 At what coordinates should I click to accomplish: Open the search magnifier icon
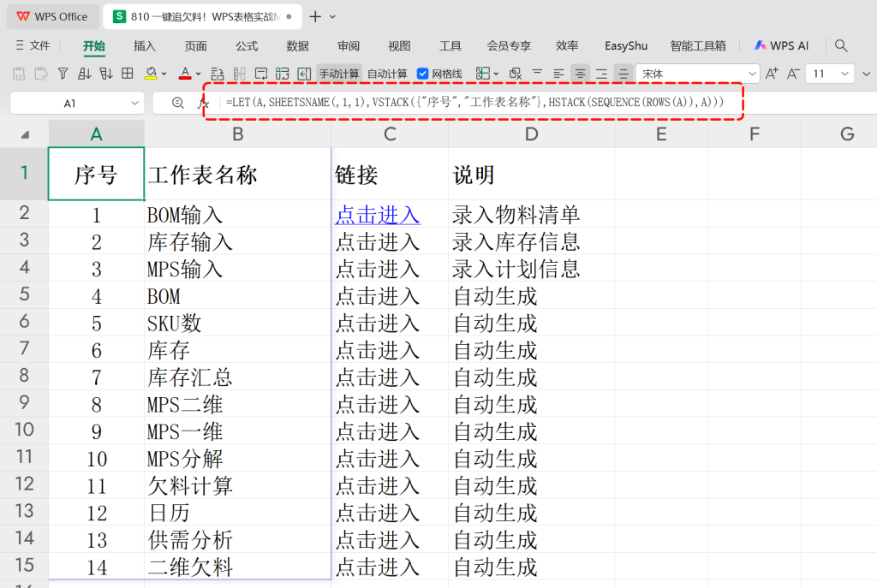click(x=841, y=46)
